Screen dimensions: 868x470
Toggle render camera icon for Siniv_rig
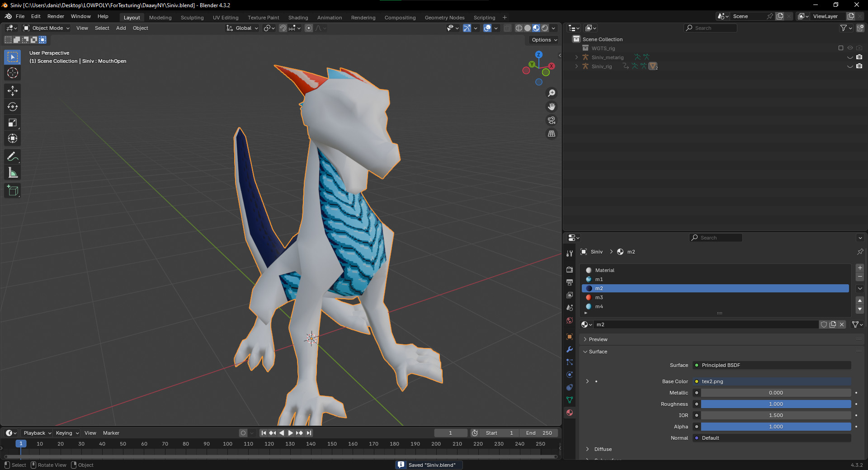859,66
